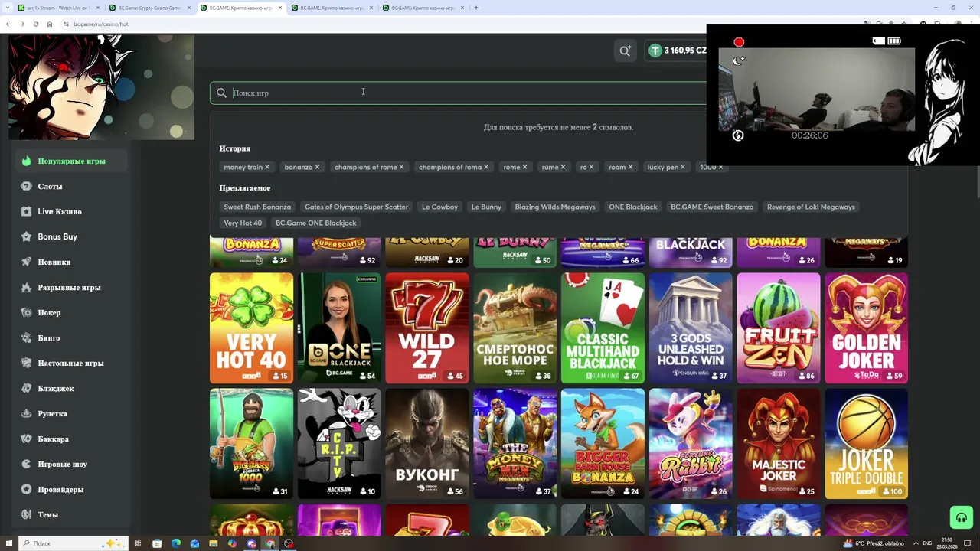Open File Explorer from taskbar

pyautogui.click(x=214, y=543)
